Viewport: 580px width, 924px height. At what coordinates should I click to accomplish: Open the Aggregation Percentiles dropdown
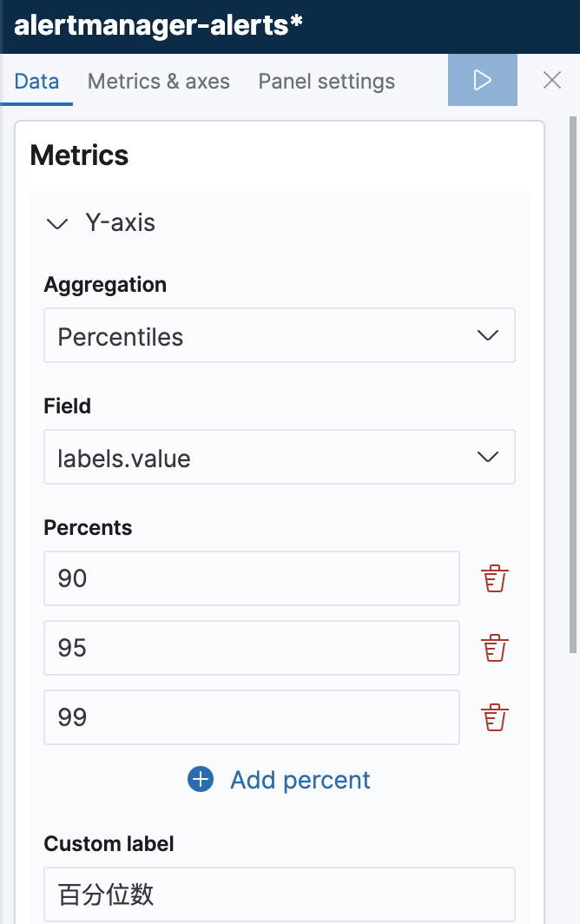coord(280,335)
